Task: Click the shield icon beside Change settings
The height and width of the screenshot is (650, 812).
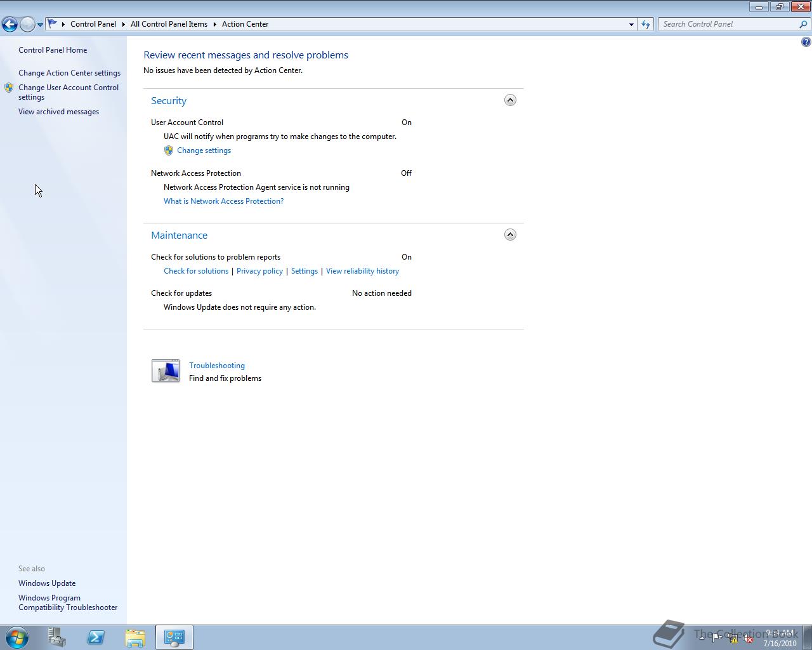Action: 169,150
